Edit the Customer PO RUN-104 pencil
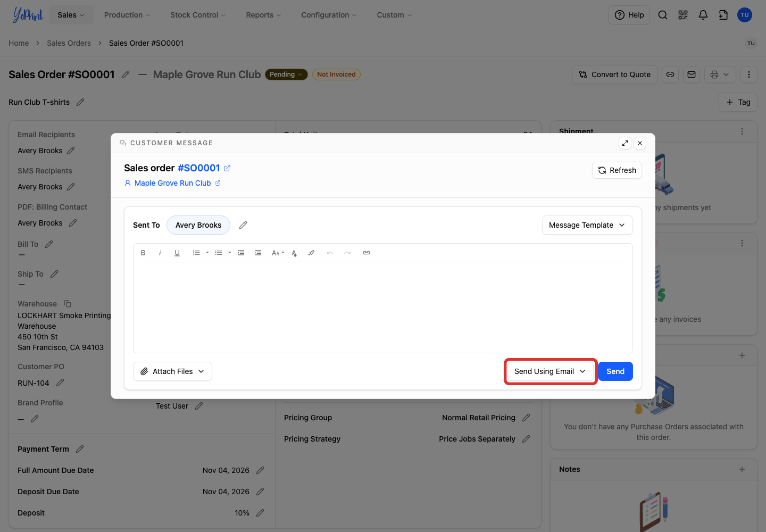The image size is (766, 532). (x=60, y=383)
